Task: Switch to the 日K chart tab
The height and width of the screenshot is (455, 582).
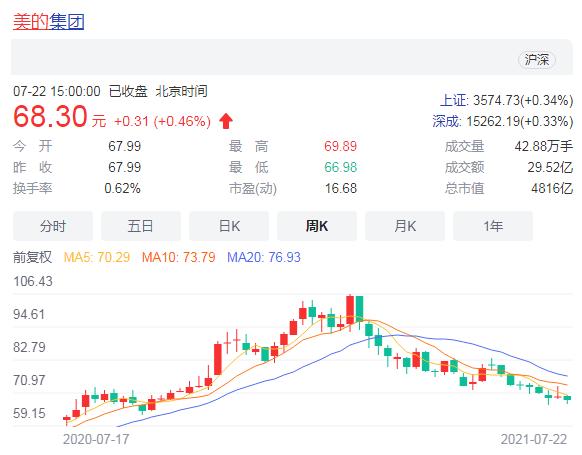Action: pyautogui.click(x=229, y=226)
